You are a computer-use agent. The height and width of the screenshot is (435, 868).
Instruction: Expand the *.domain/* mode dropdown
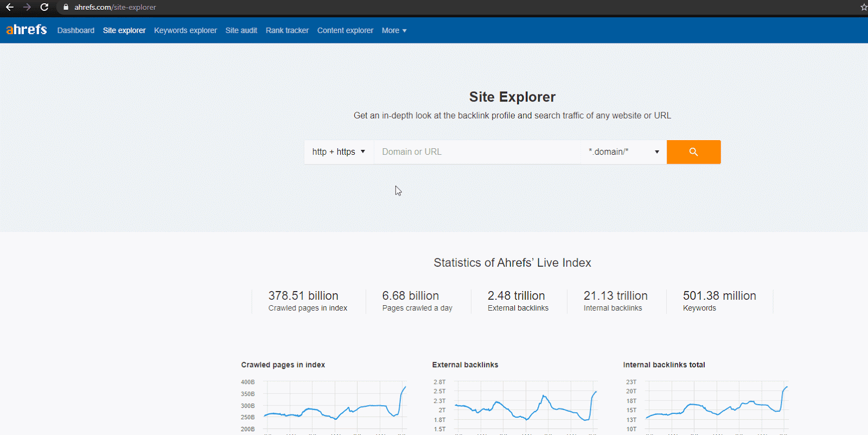pyautogui.click(x=623, y=152)
